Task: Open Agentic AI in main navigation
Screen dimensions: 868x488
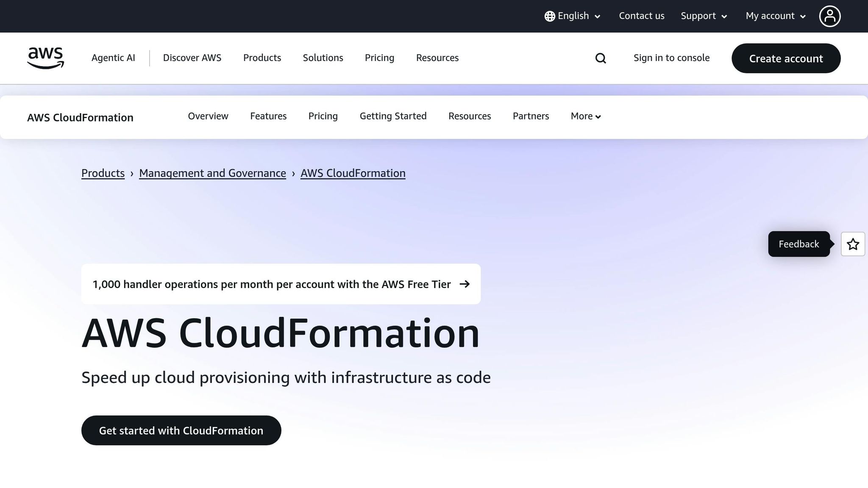Action: coord(113,58)
